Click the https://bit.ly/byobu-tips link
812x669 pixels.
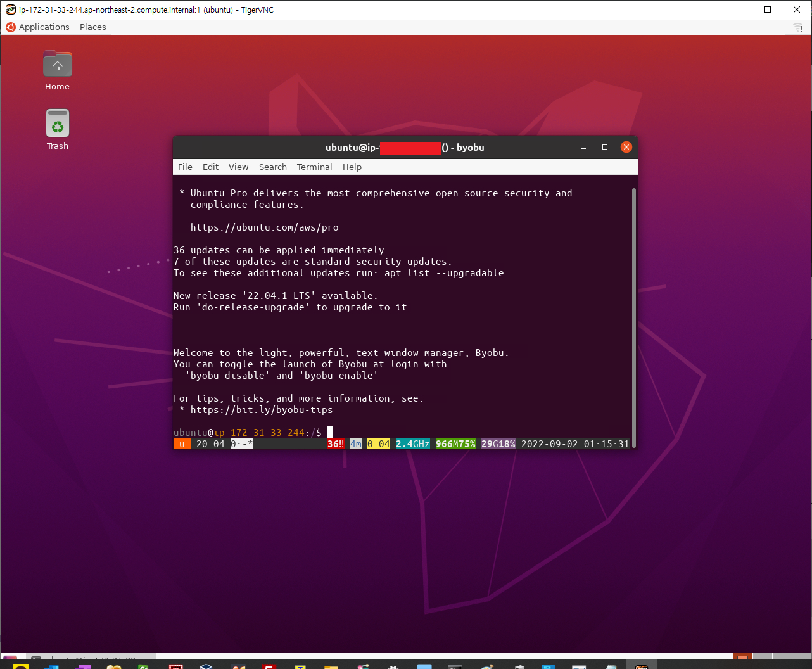coord(262,410)
